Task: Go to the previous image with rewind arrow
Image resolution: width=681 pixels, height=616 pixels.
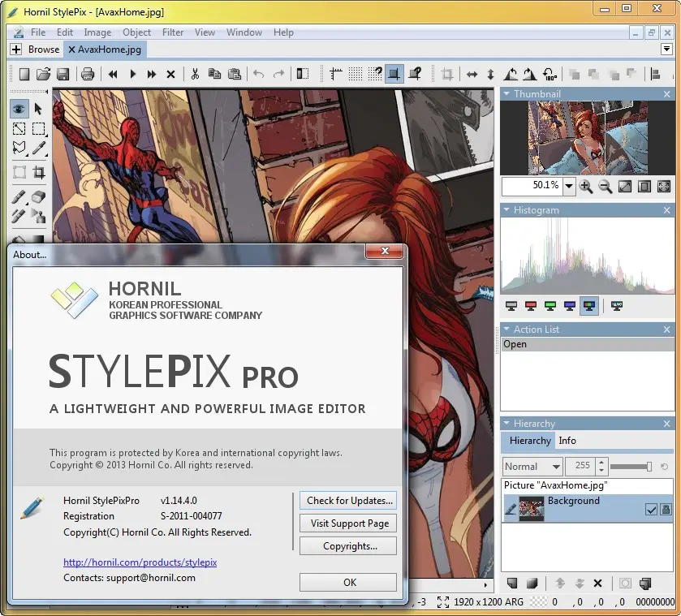Action: pyautogui.click(x=113, y=75)
